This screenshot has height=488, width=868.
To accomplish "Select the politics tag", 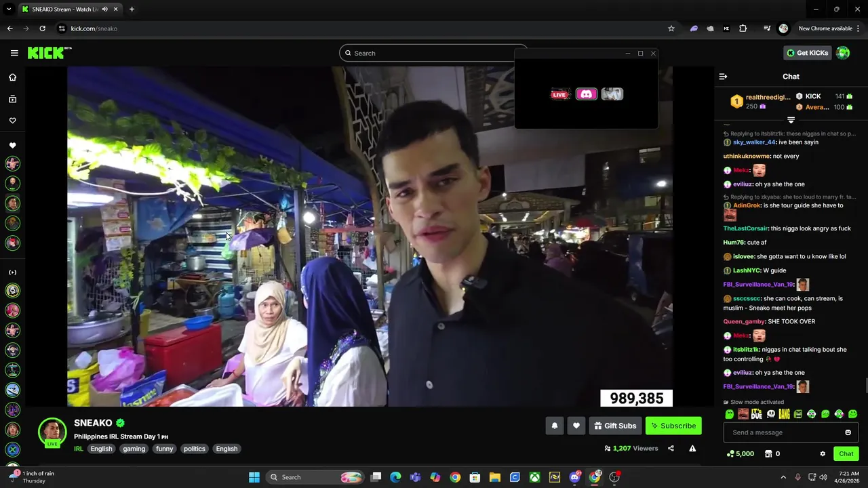I will [x=195, y=449].
